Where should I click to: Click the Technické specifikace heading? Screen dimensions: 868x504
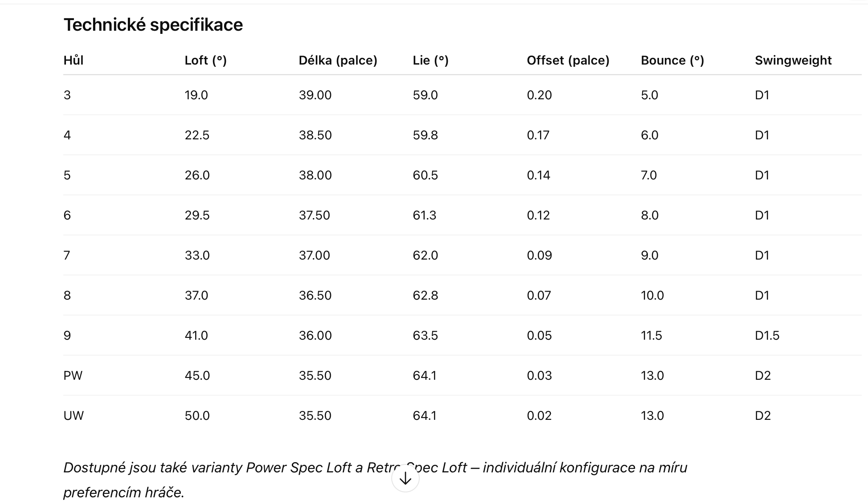[x=153, y=24]
